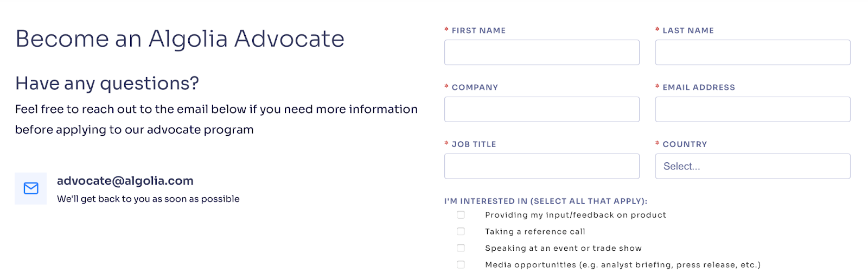The image size is (868, 278).
Task: Toggle the 'Media opportunities' checkbox
Action: (x=461, y=265)
